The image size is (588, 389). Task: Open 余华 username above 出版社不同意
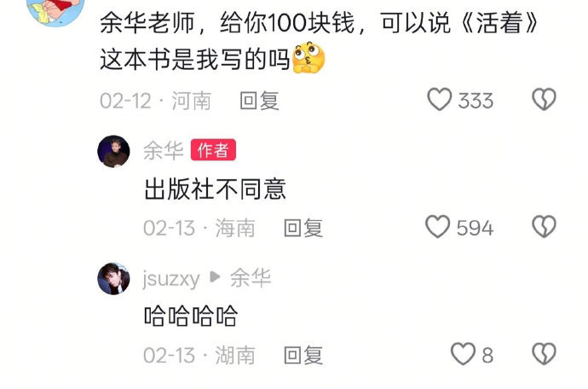click(x=164, y=151)
